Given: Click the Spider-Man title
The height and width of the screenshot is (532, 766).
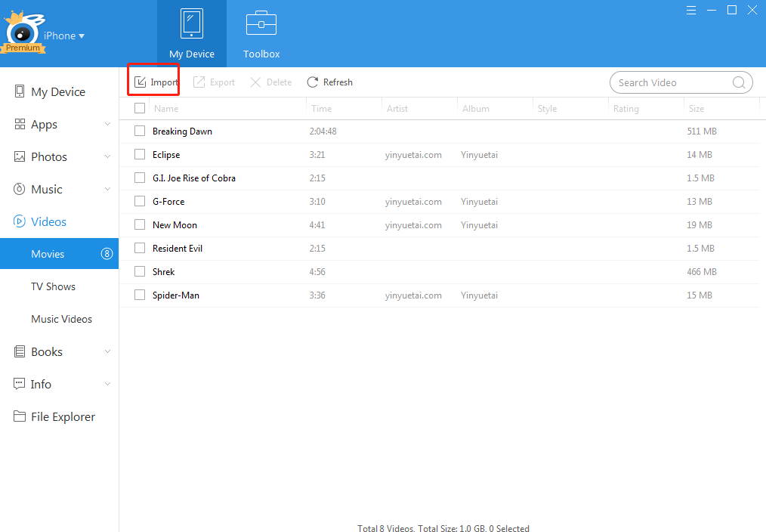Looking at the screenshot, I should click(176, 295).
